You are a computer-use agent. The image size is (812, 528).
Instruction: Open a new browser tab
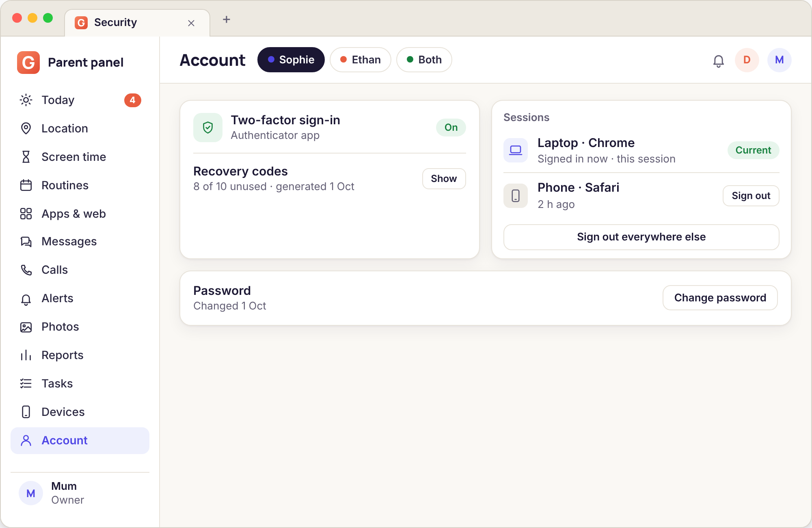[227, 19]
